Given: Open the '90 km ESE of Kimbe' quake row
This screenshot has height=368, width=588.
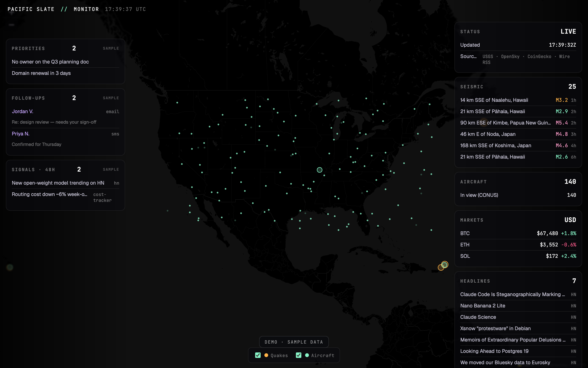Looking at the screenshot, I should (518, 123).
